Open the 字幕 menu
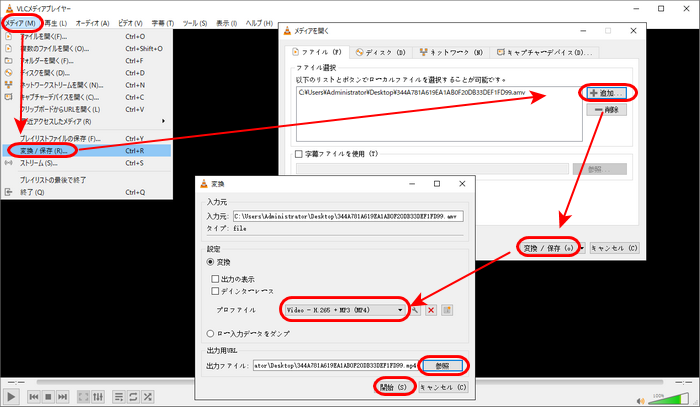The height and width of the screenshot is (407, 700). pos(162,23)
